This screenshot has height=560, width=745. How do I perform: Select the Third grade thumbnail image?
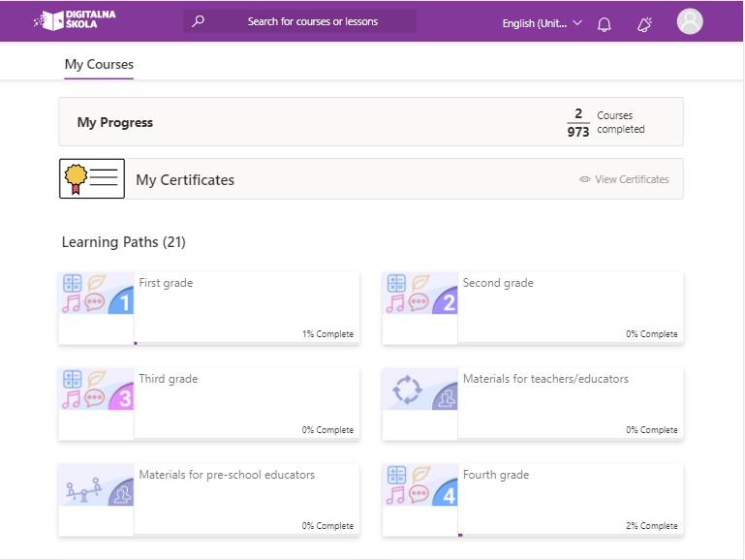coord(97,389)
